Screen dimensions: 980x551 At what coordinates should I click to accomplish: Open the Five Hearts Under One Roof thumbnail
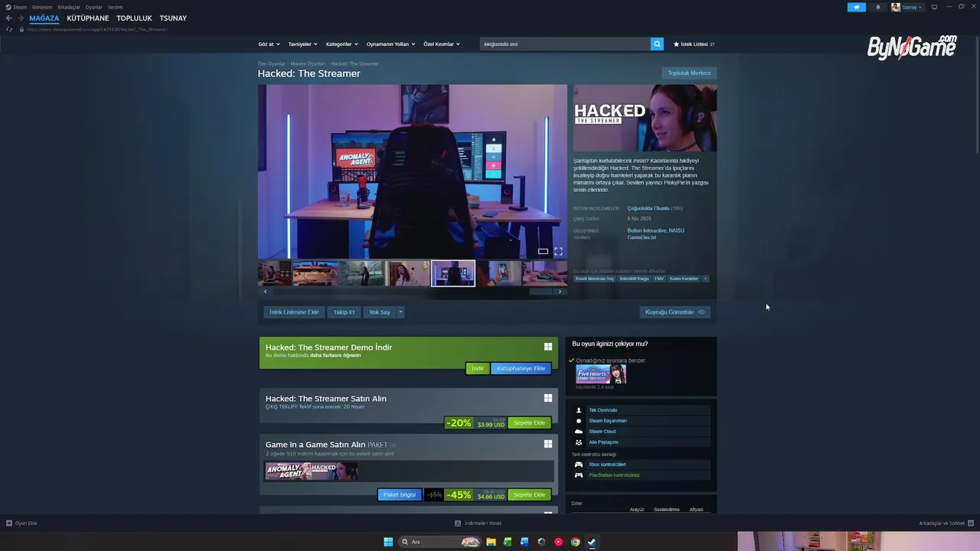click(x=601, y=373)
